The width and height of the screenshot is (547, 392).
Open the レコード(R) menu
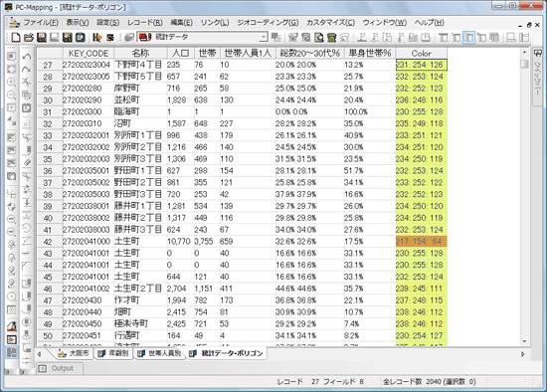145,23
